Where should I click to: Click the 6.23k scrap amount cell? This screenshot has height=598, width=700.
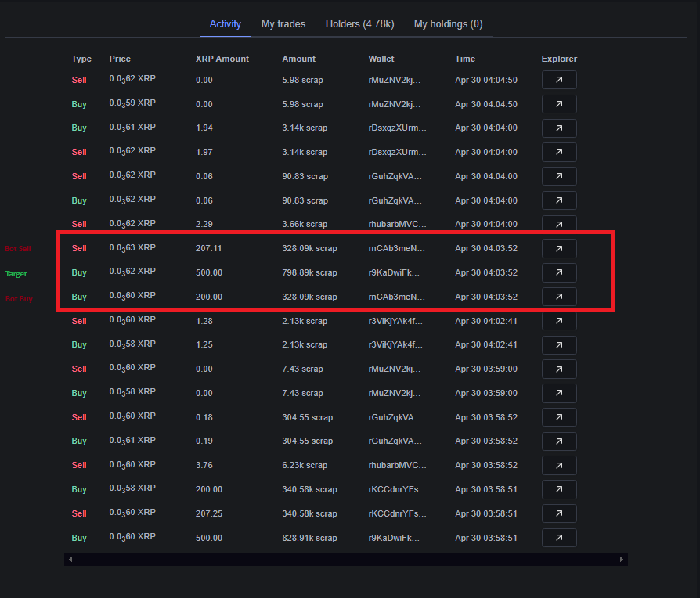[x=305, y=466]
